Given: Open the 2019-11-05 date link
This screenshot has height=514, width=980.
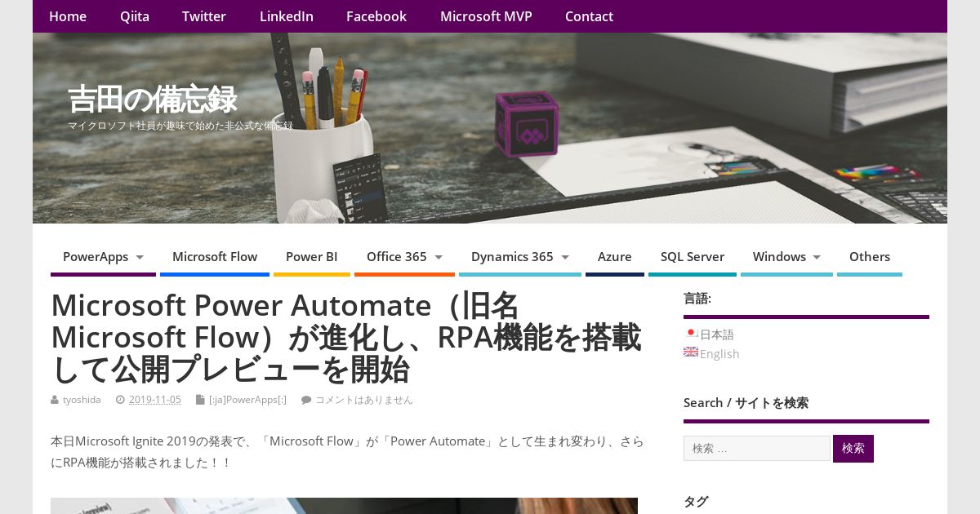Looking at the screenshot, I should click(x=154, y=400).
